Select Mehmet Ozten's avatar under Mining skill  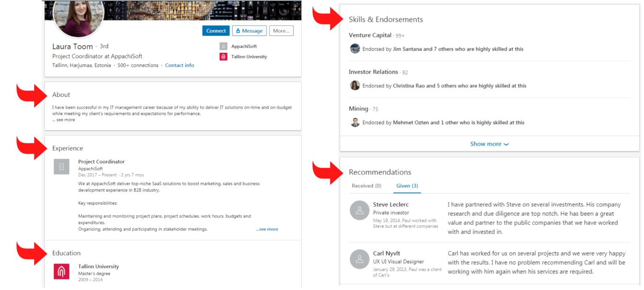(x=355, y=122)
